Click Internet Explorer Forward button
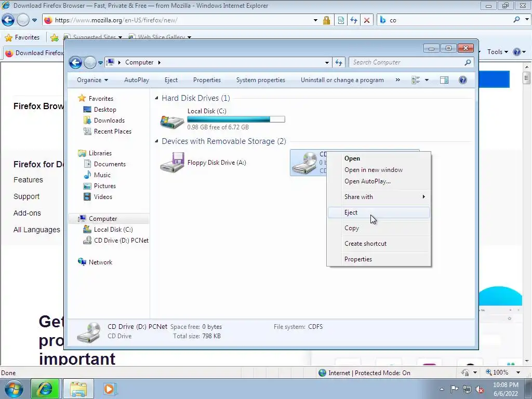532x399 pixels. pos(23,20)
